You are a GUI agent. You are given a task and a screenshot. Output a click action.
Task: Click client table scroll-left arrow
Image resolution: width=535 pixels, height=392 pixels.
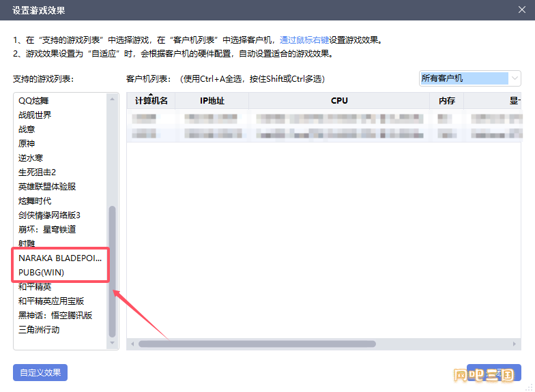tap(132, 344)
